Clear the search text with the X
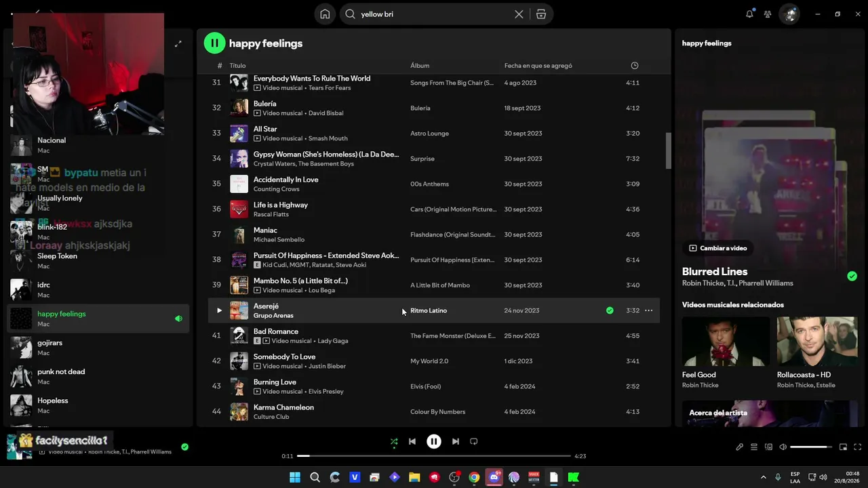868x488 pixels. [x=519, y=14]
